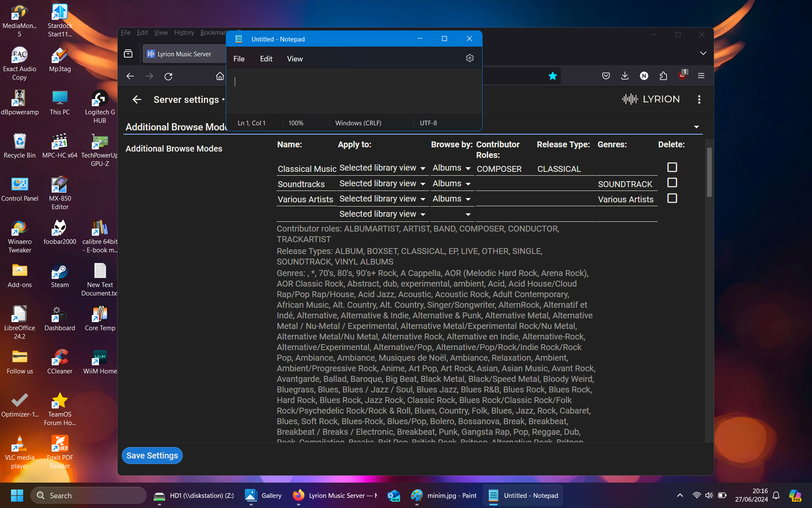Viewport: 812px width, 508px height.
Task: Click the Firefox reload page icon
Action: pyautogui.click(x=168, y=76)
